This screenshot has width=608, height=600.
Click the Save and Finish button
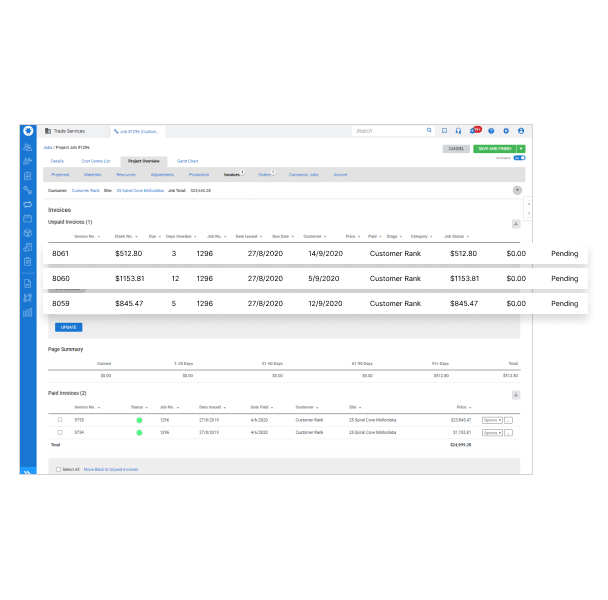click(x=494, y=149)
